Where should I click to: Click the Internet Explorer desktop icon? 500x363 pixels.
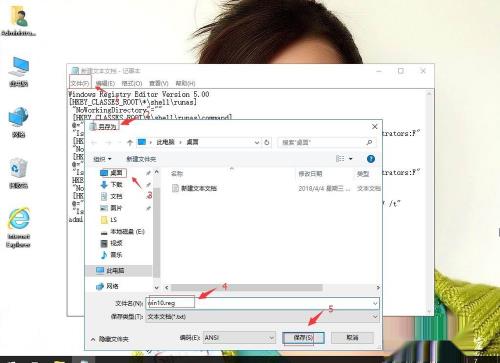pos(19,228)
